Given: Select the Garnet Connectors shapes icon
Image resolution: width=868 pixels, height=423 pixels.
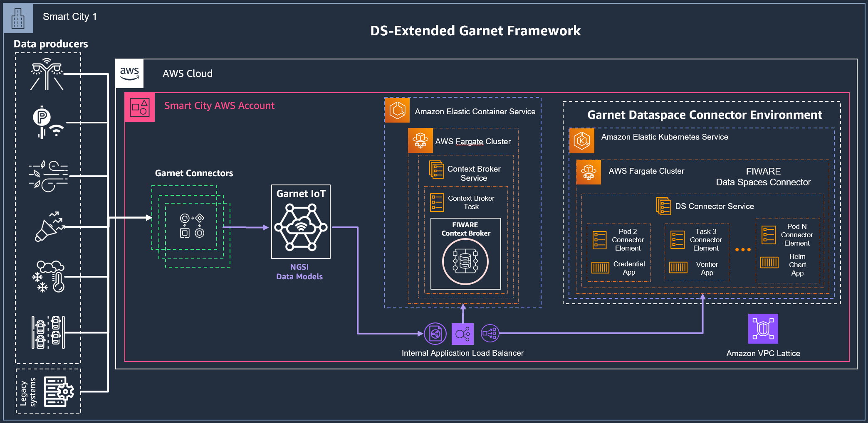Looking at the screenshot, I should (192, 226).
